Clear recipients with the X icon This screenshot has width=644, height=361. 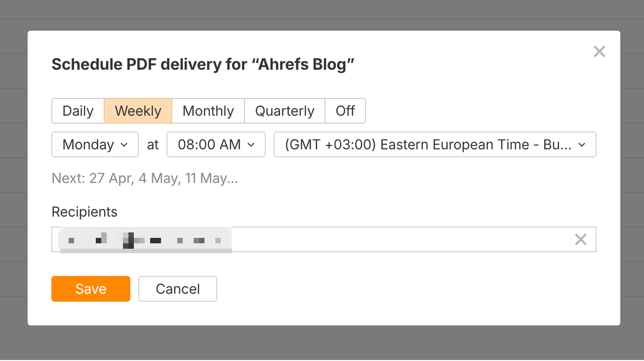(x=581, y=239)
